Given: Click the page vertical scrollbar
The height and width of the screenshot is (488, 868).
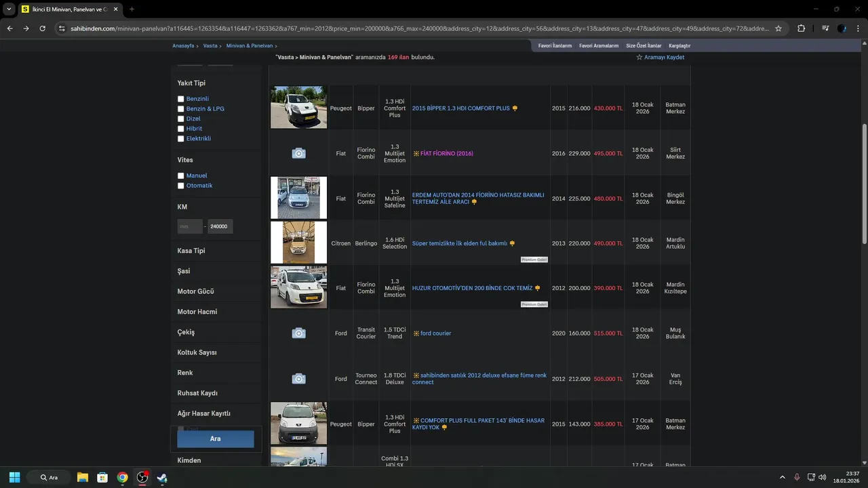Looking at the screenshot, I should click(x=864, y=183).
